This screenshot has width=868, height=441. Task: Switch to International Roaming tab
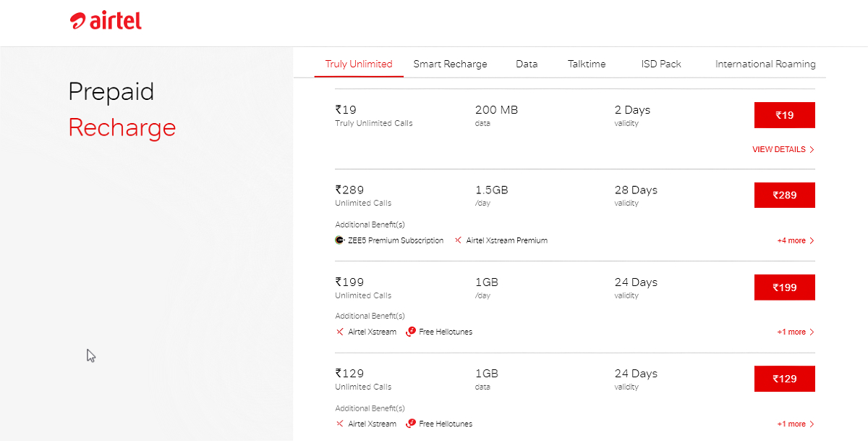pos(765,64)
